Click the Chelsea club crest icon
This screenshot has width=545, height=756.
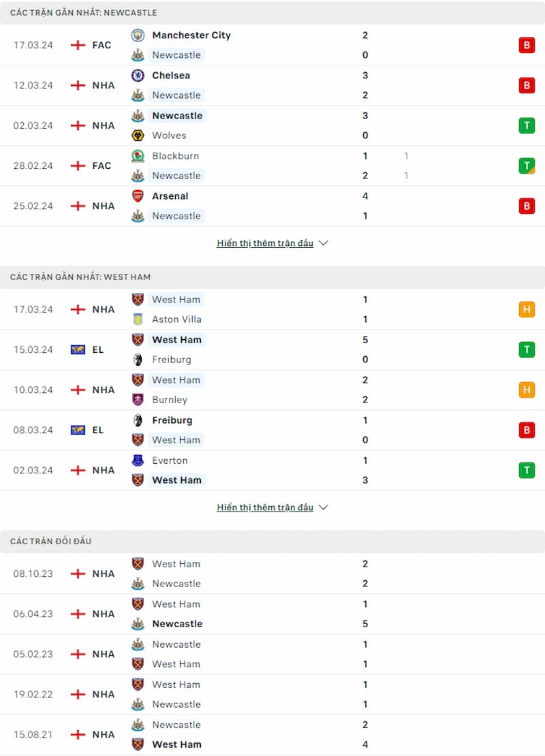138,75
